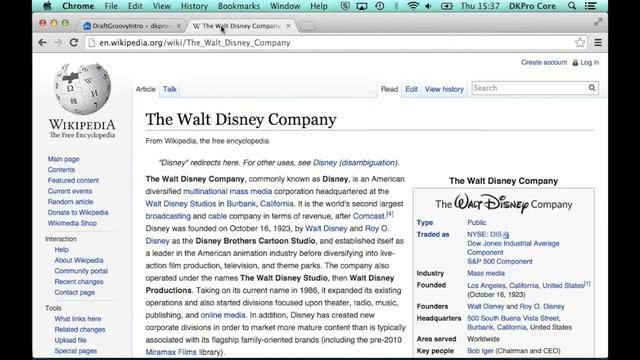Bookmark the page with the star icon
This screenshot has width=640, height=360.
(580, 42)
